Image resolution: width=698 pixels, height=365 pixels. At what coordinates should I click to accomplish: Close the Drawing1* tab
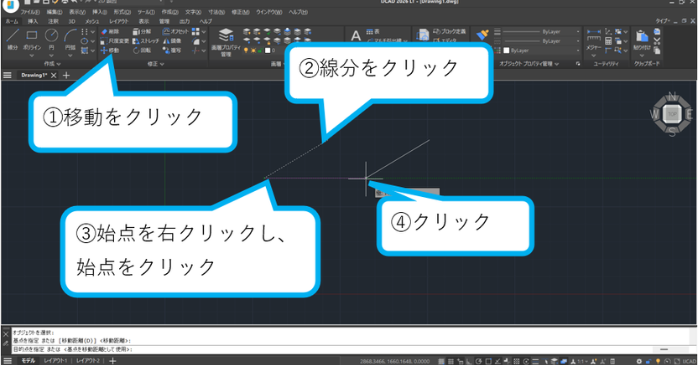pyautogui.click(x=53, y=75)
